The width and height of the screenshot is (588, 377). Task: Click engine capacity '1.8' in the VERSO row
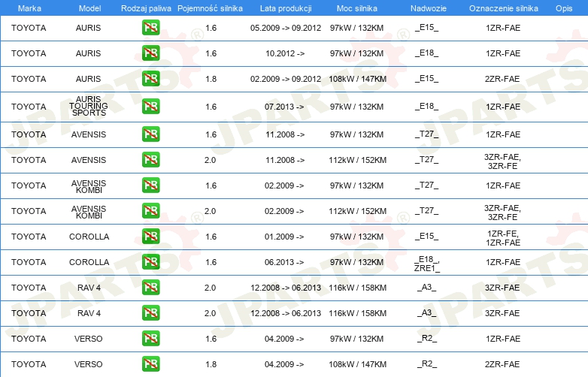coord(211,364)
